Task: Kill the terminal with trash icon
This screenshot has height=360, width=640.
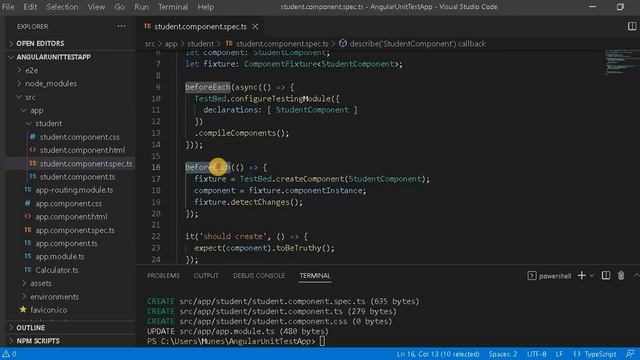Action: point(621,276)
